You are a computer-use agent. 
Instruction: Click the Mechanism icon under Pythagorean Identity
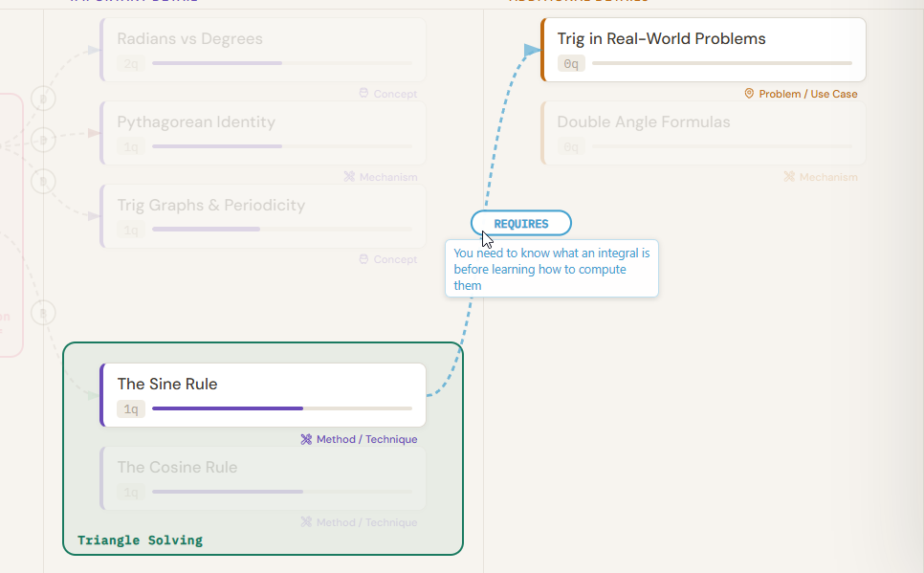point(350,177)
